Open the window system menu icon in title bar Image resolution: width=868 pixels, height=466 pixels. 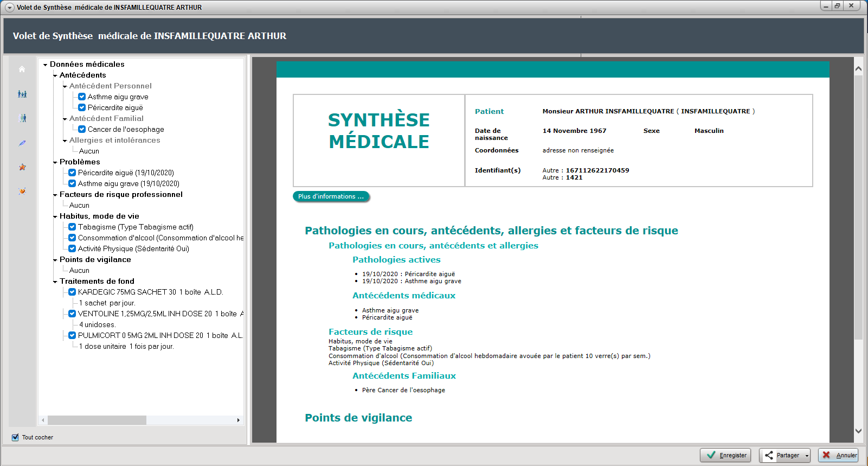click(9, 8)
